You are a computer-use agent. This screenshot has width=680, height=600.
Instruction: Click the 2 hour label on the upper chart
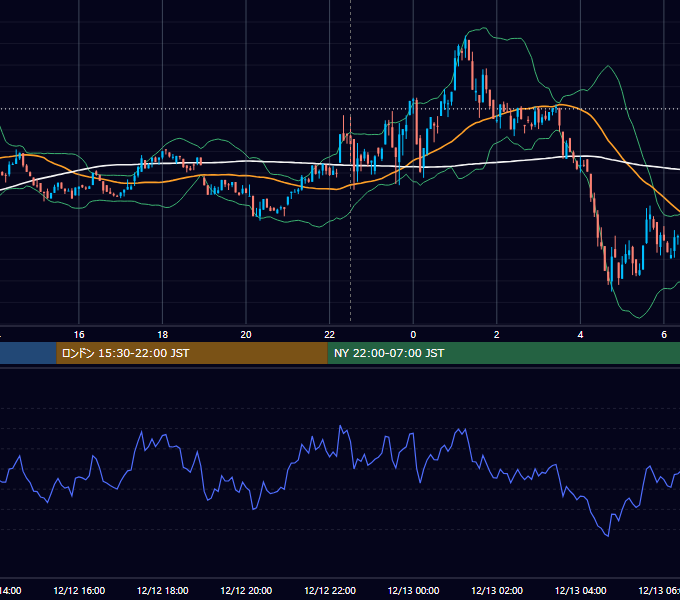(x=497, y=335)
